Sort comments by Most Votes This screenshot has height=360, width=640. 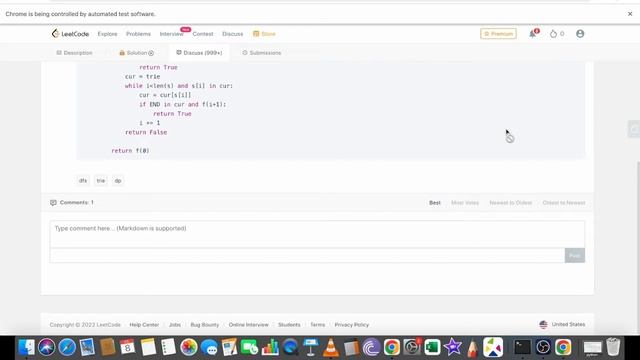tap(465, 203)
